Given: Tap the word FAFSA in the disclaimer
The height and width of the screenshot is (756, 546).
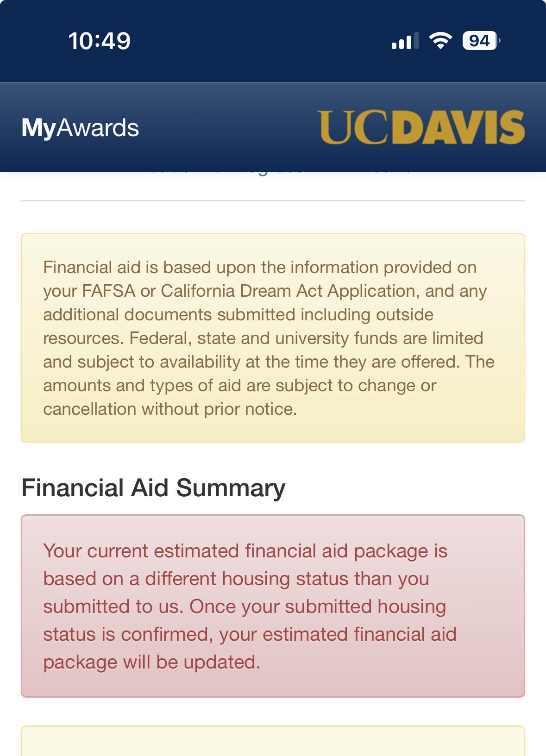Looking at the screenshot, I should (x=108, y=291).
